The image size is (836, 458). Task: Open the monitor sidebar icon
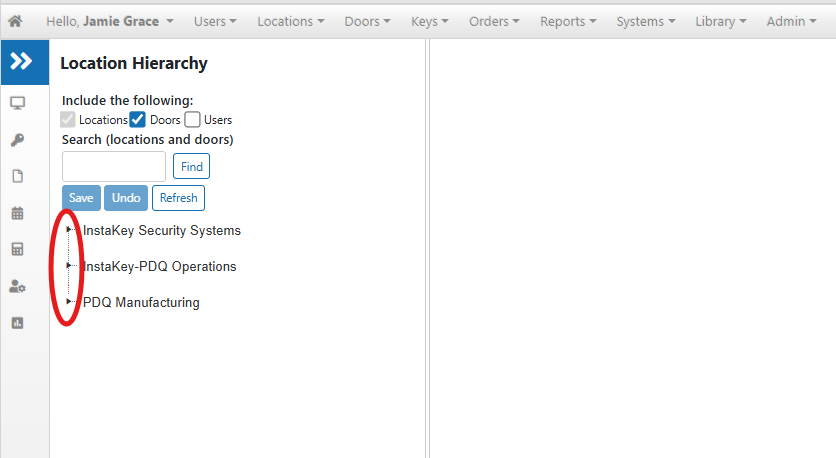[18, 103]
